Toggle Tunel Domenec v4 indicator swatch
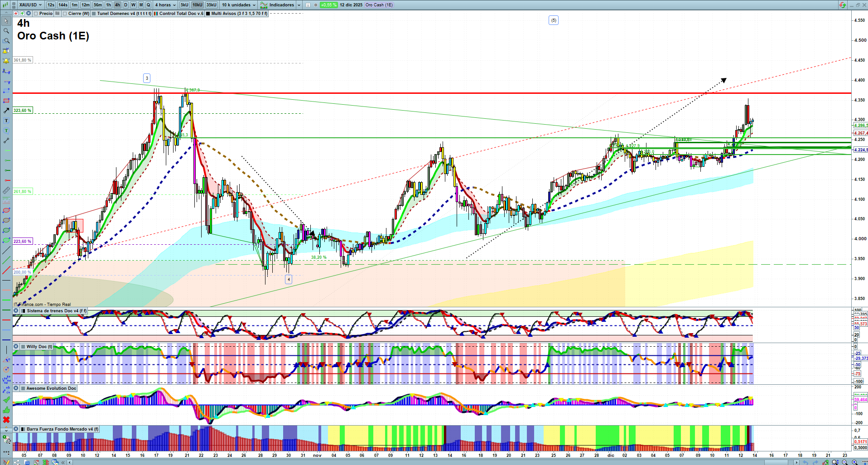 pos(94,14)
